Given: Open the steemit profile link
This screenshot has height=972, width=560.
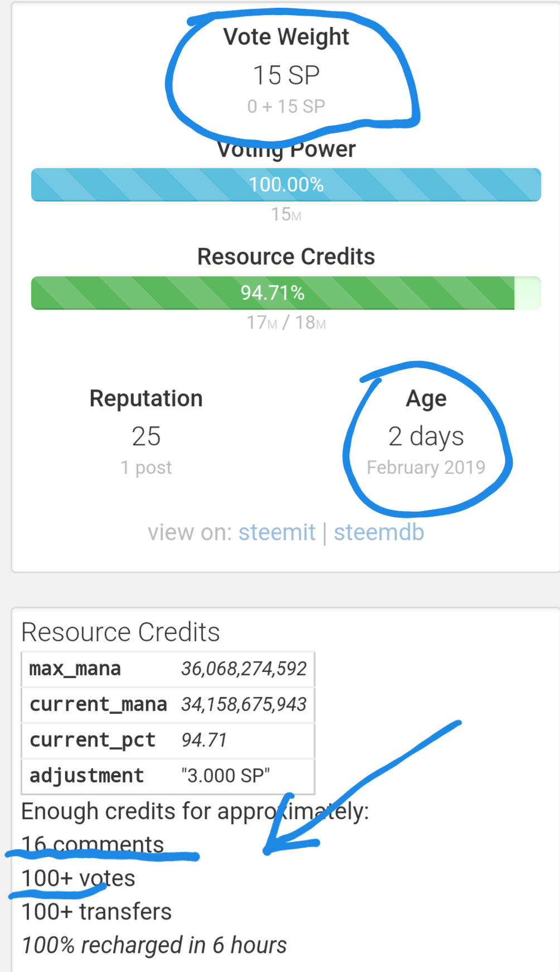Looking at the screenshot, I should 277,532.
